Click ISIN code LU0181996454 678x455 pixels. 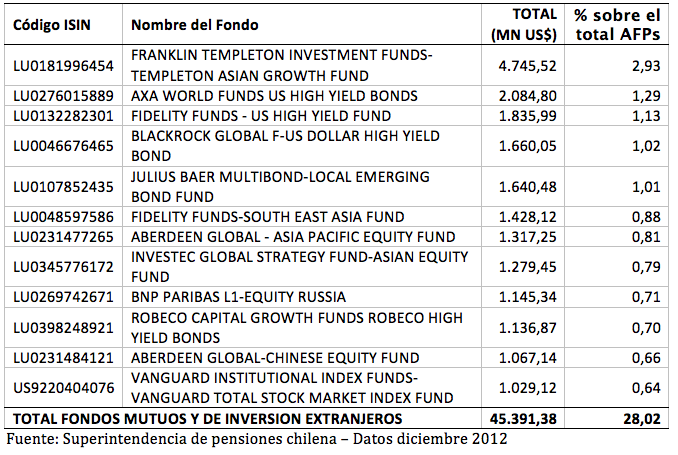click(x=61, y=65)
